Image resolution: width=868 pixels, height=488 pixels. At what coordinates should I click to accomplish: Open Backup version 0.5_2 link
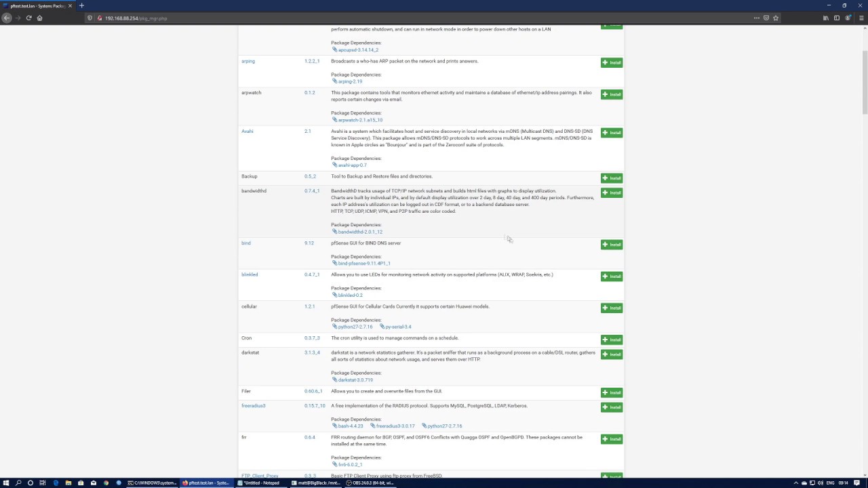click(311, 176)
